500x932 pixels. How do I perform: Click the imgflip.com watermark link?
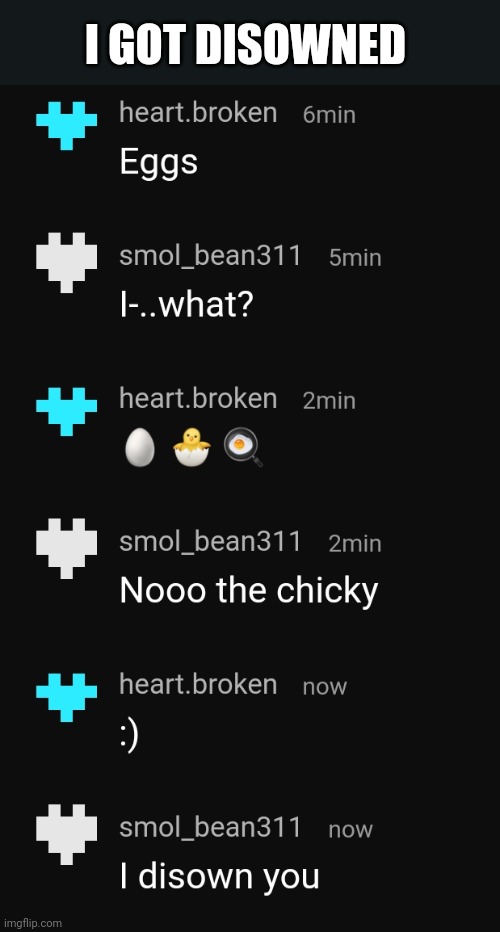pyautogui.click(x=32, y=922)
